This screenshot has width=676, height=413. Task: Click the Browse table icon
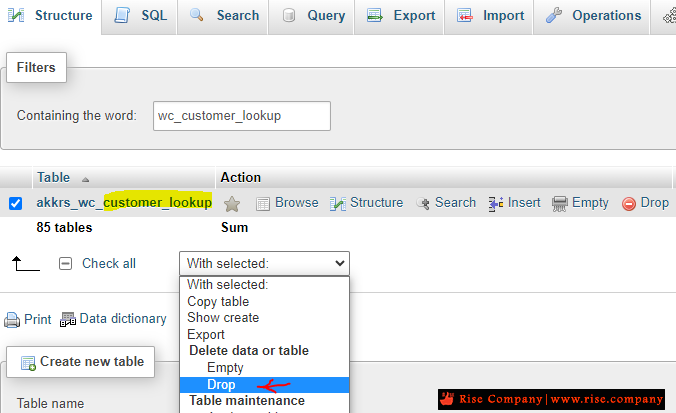(x=263, y=203)
